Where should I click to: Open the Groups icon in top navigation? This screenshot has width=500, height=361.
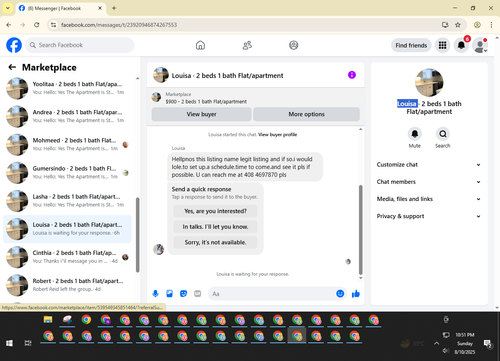294,45
